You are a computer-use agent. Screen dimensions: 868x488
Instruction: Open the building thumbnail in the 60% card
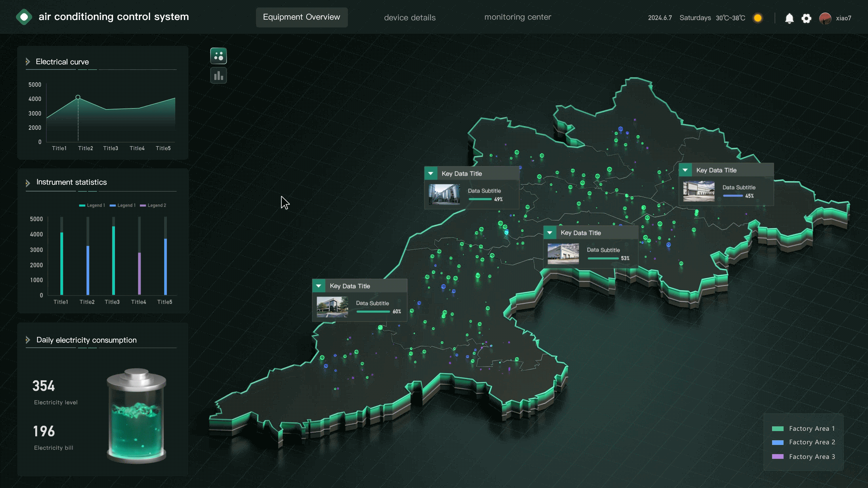point(332,307)
